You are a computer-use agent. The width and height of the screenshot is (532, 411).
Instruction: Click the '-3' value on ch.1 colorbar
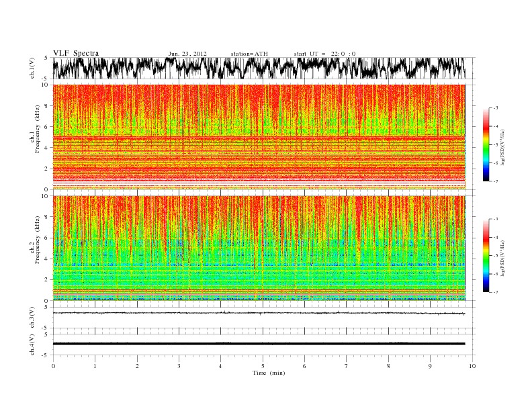point(496,108)
